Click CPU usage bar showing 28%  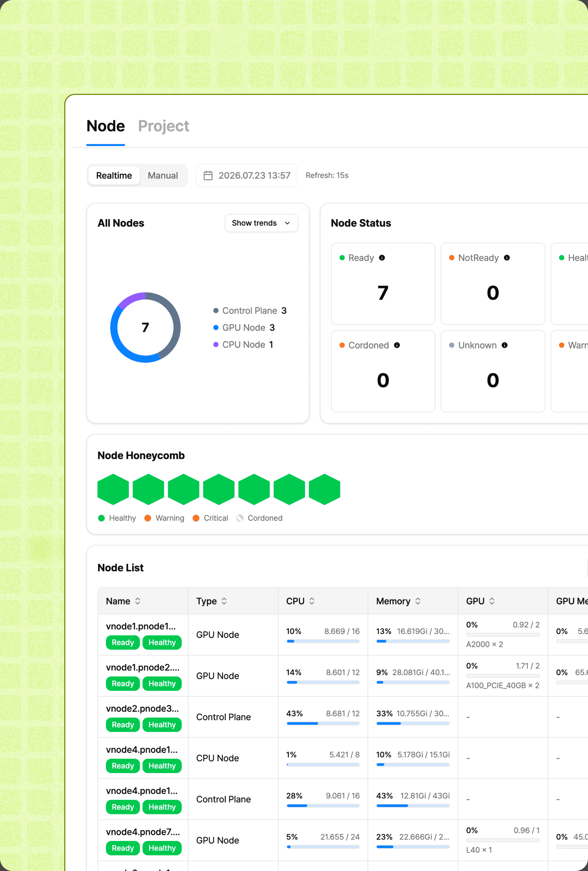point(323,806)
